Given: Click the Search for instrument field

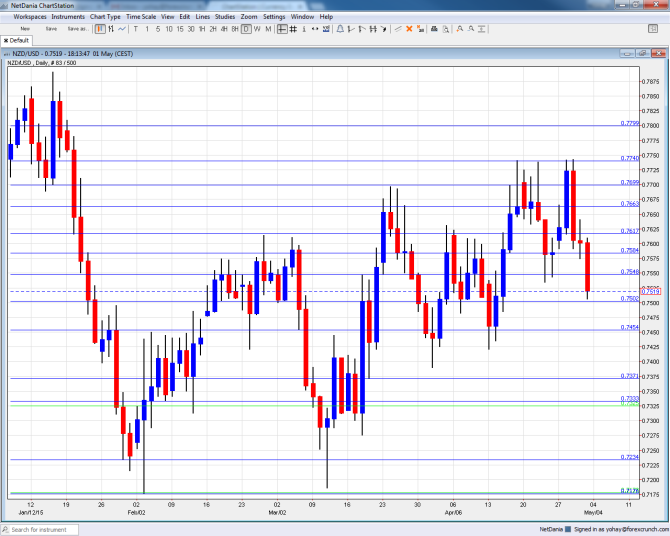Looking at the screenshot, I should [x=40, y=530].
